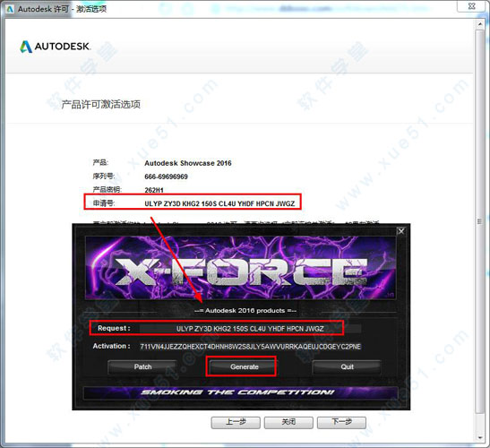Image resolution: width=490 pixels, height=448 pixels.
Task: Click the 产品密钥 label
Action: [107, 190]
